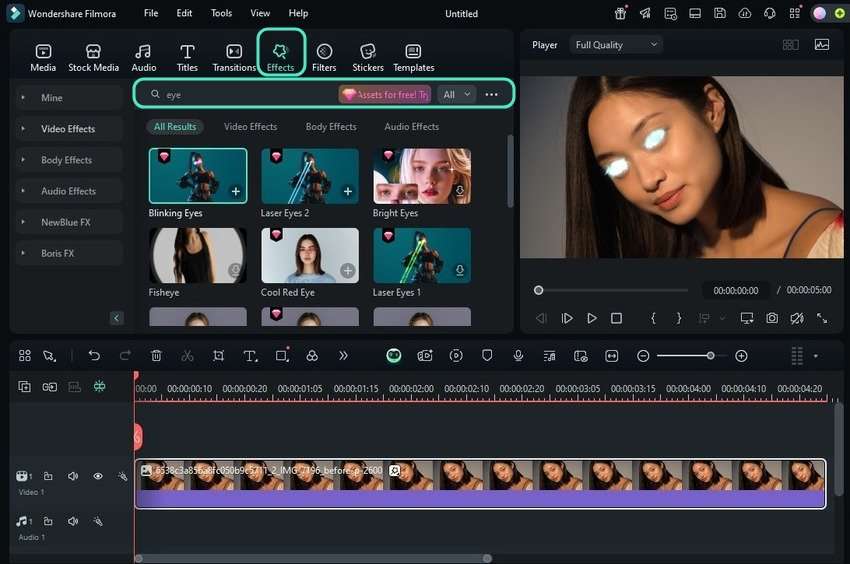Open the Templates panel

pyautogui.click(x=413, y=57)
